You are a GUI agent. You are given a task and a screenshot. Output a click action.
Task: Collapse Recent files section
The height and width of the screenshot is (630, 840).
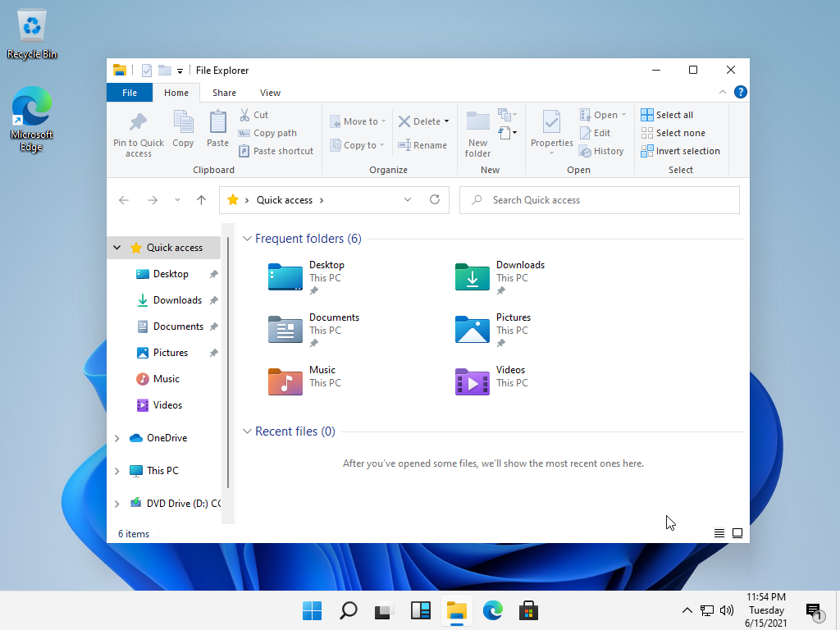pos(247,431)
